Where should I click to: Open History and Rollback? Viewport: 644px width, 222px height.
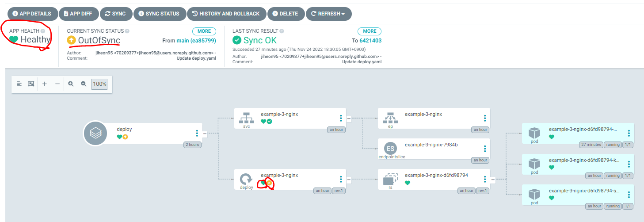point(227,14)
